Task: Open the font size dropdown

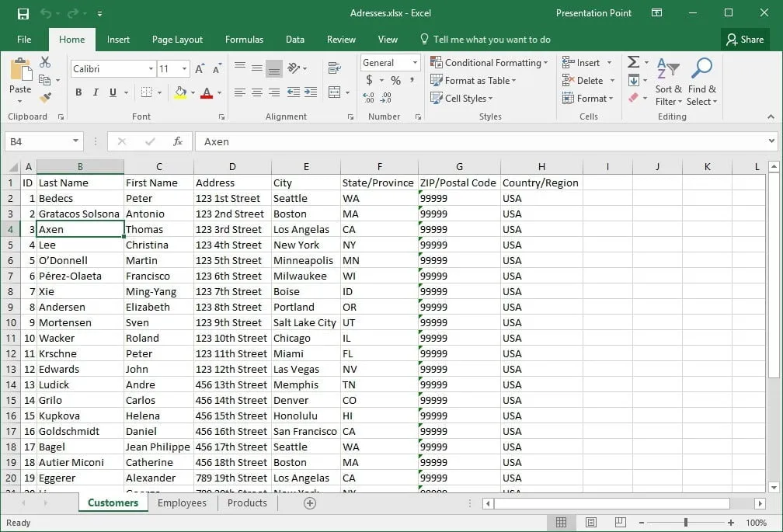Action: (x=184, y=69)
